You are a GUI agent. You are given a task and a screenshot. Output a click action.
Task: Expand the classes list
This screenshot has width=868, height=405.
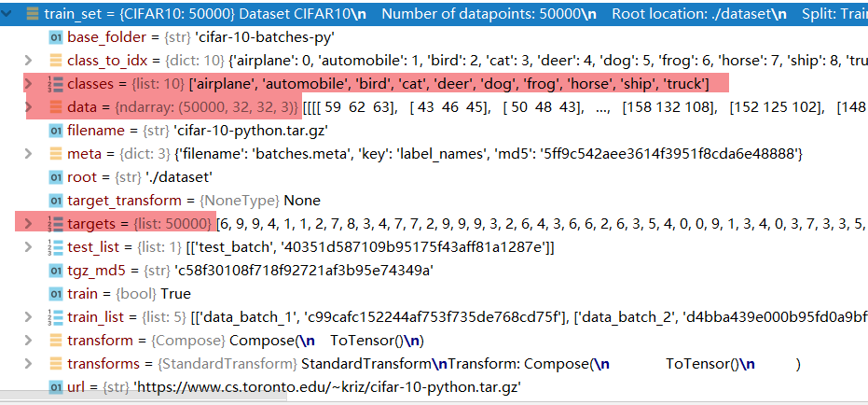(28, 84)
